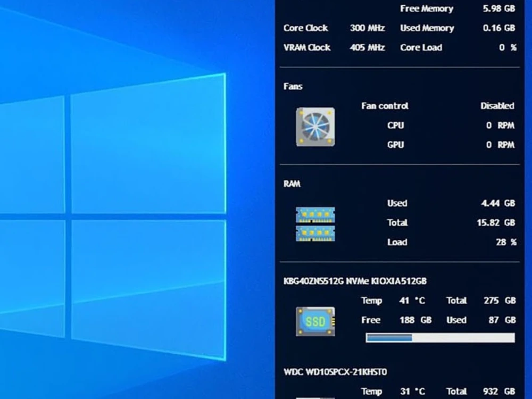Image resolution: width=532 pixels, height=399 pixels.
Task: Select the 'Core Clock' label
Action: 306,28
